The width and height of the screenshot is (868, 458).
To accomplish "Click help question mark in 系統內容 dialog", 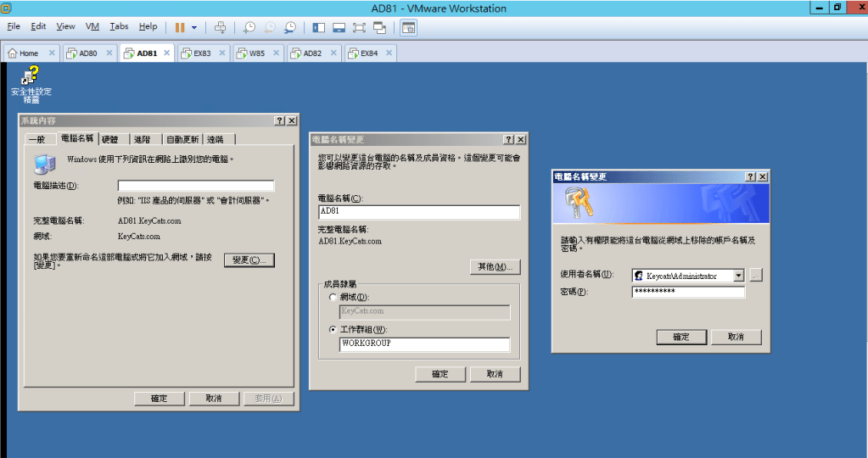I will point(279,121).
